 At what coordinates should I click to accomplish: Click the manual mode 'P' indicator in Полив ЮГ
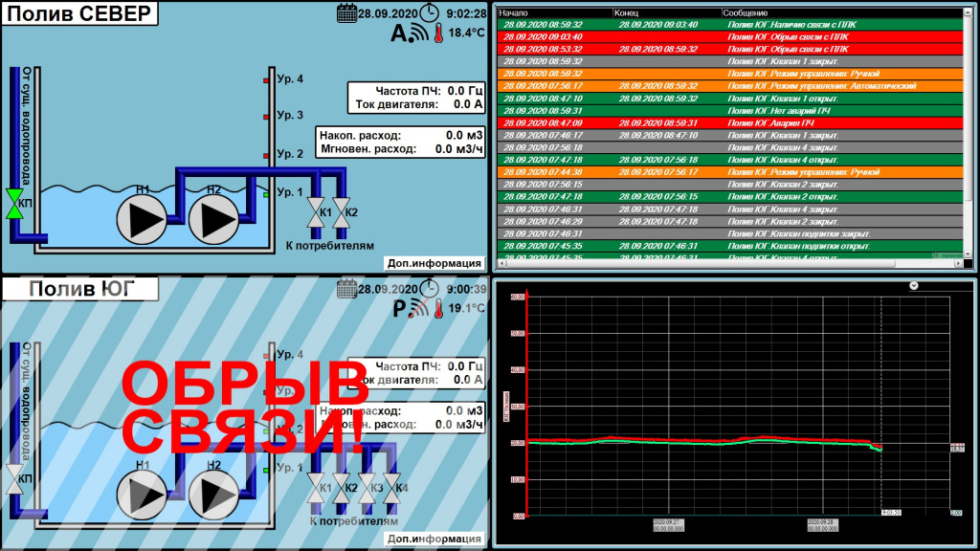click(399, 308)
